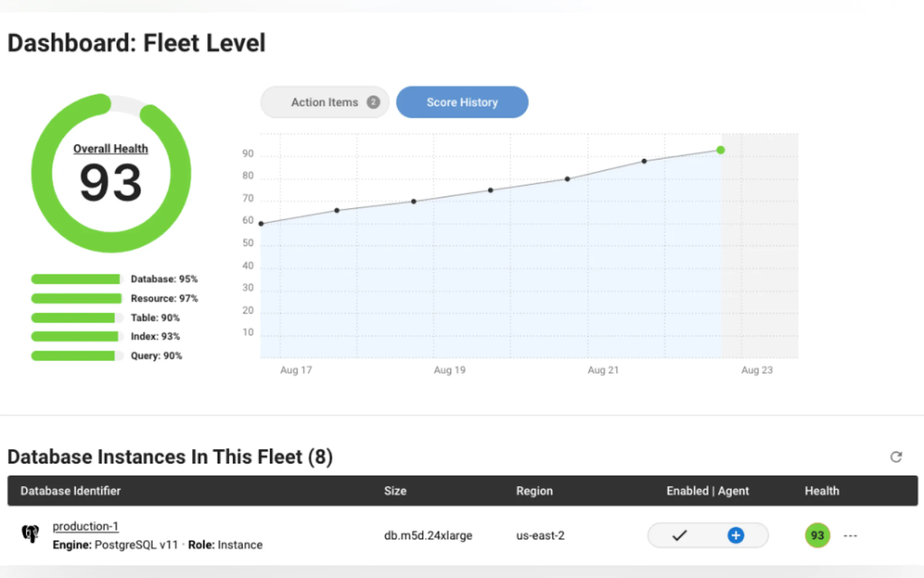This screenshot has width=924, height=578.
Task: Click the enabled checkmark for production-1
Action: pyautogui.click(x=680, y=535)
